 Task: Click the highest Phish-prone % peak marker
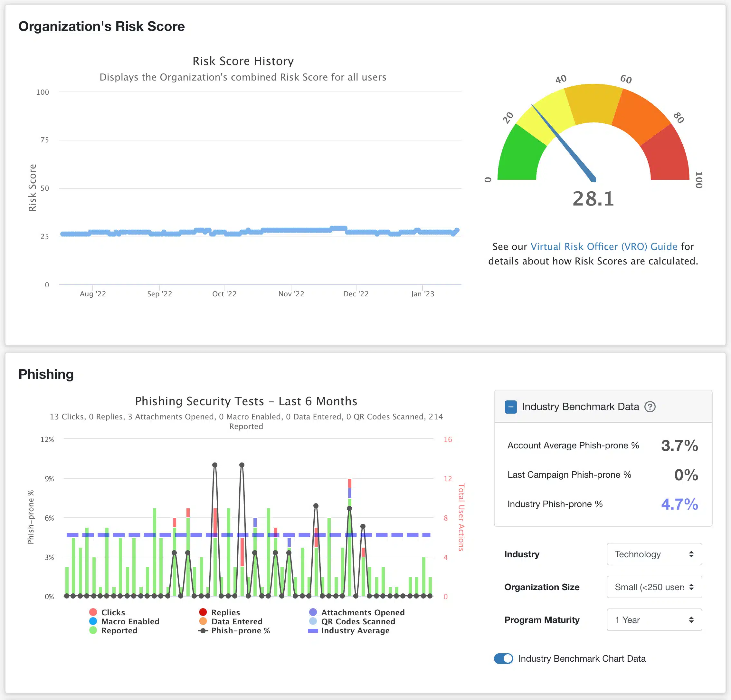click(x=215, y=465)
